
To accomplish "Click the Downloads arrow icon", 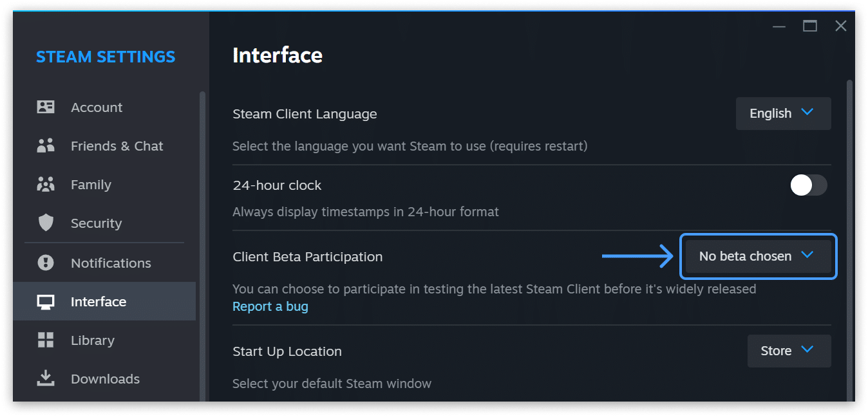I will [46, 378].
